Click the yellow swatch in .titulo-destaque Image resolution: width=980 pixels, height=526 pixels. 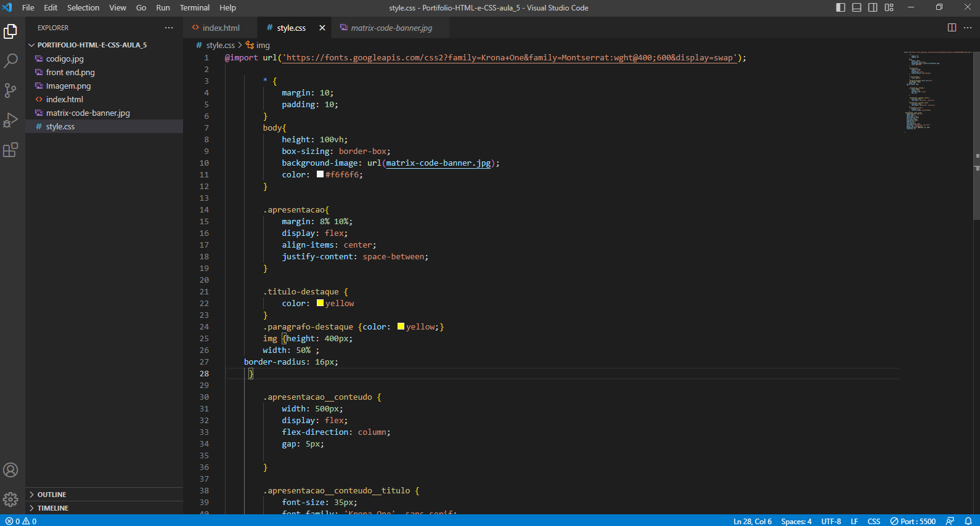320,303
